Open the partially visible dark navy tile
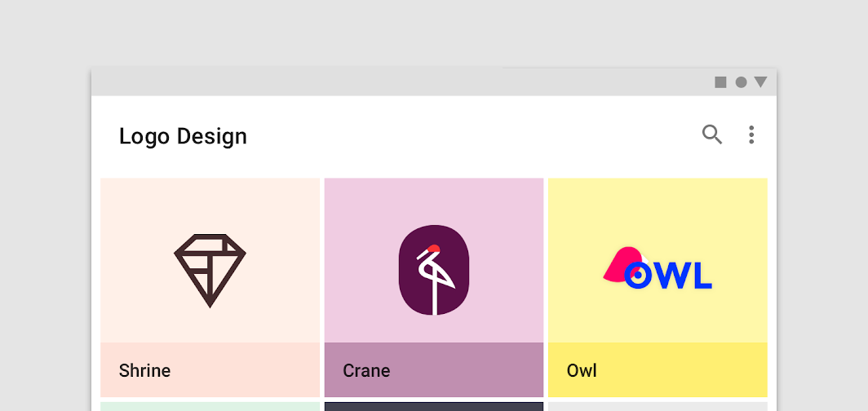868x411 pixels. (x=434, y=407)
